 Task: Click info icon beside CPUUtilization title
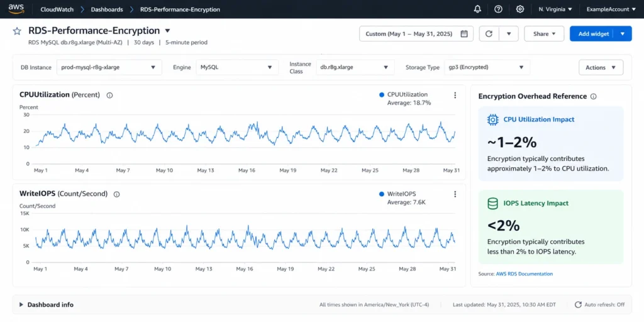point(109,95)
